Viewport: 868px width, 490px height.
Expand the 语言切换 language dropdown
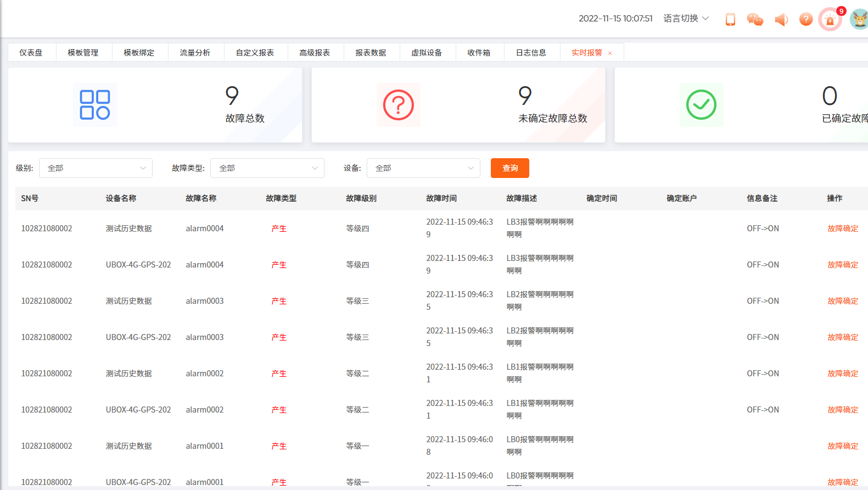pos(686,19)
